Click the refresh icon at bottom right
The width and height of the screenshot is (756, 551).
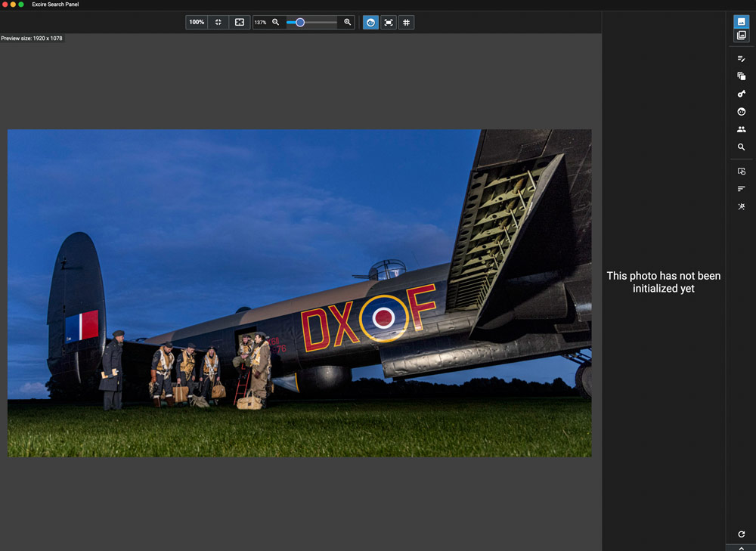[742, 534]
